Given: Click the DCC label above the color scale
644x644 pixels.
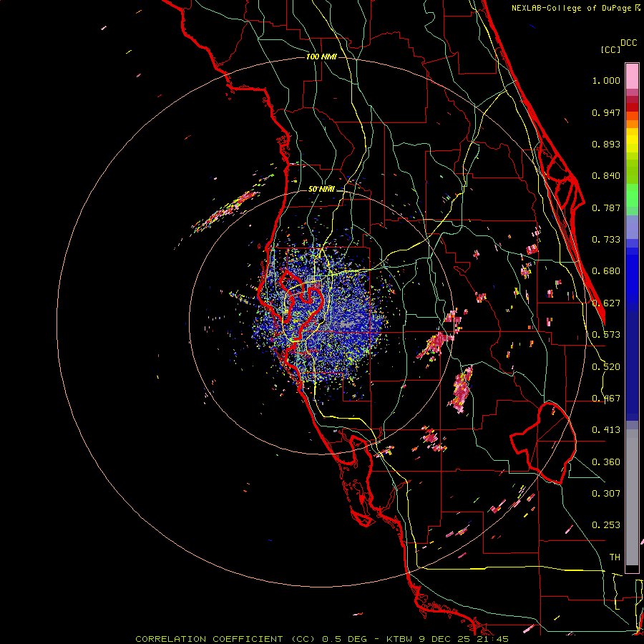Looking at the screenshot, I should click(629, 43).
